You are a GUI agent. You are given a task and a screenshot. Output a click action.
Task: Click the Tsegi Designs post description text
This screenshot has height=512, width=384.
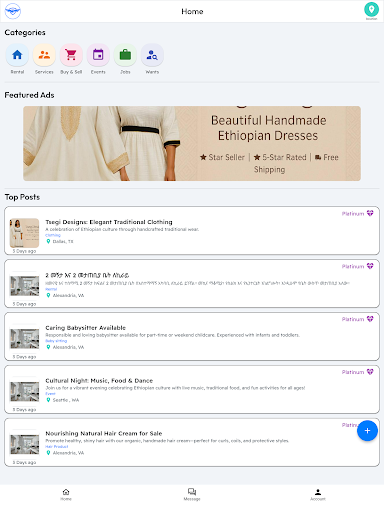[122, 229]
